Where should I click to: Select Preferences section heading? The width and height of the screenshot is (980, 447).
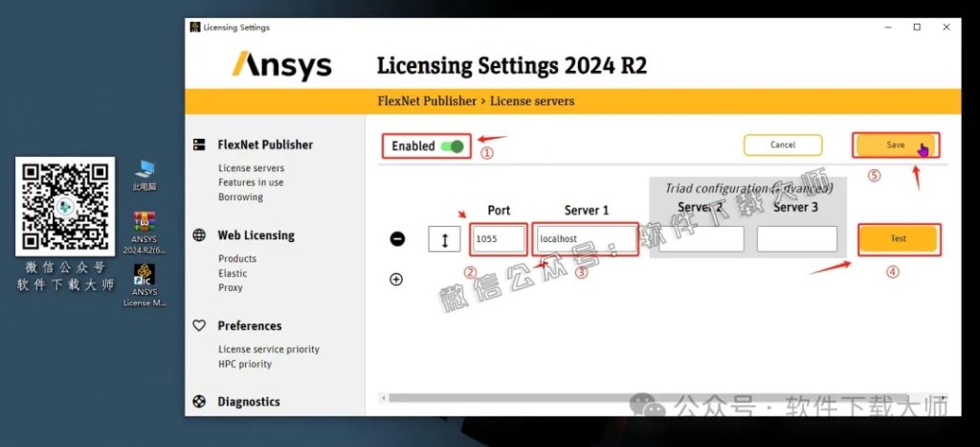250,325
